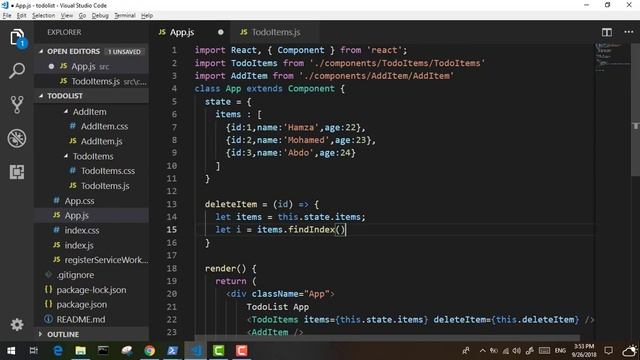Viewport: 640px width, 360px height.
Task: Click the code minimap preview
Action: (612, 57)
